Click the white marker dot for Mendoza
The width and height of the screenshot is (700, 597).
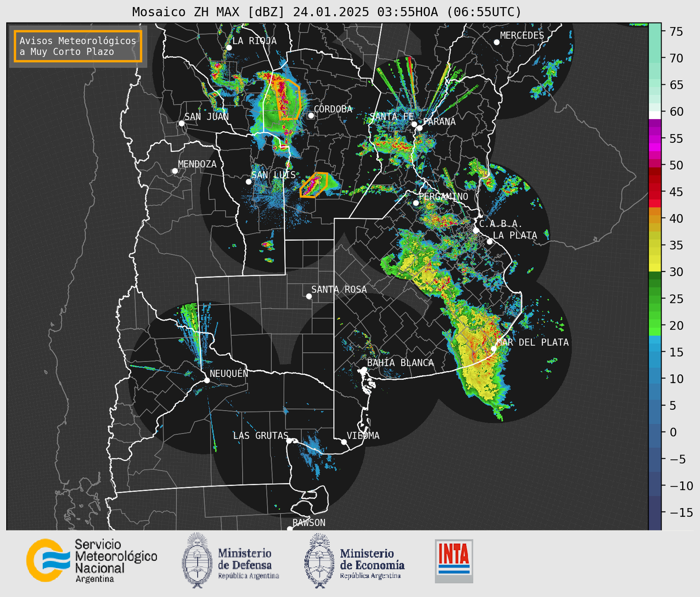click(x=175, y=171)
